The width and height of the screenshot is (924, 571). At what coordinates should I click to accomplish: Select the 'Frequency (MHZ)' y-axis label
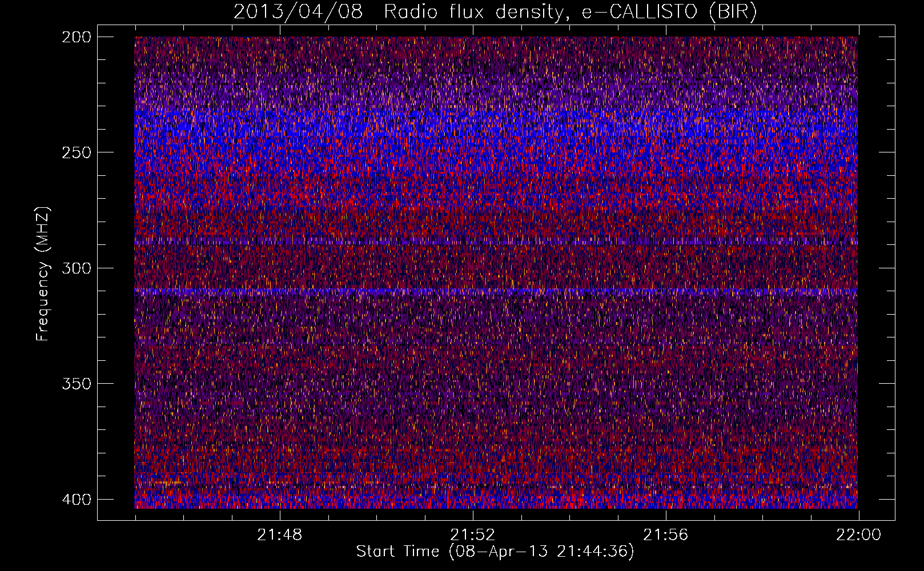coord(43,274)
